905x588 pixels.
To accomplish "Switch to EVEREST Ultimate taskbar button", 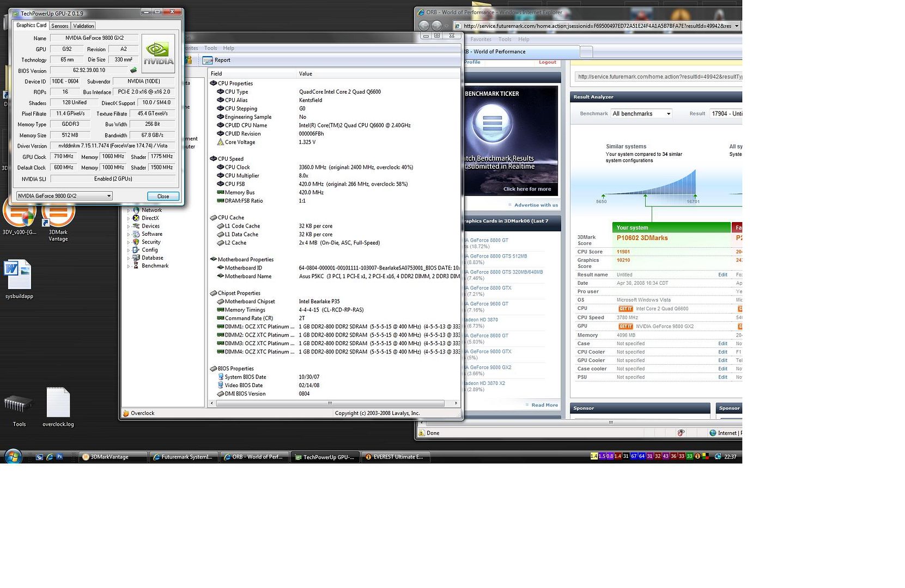I will (396, 457).
